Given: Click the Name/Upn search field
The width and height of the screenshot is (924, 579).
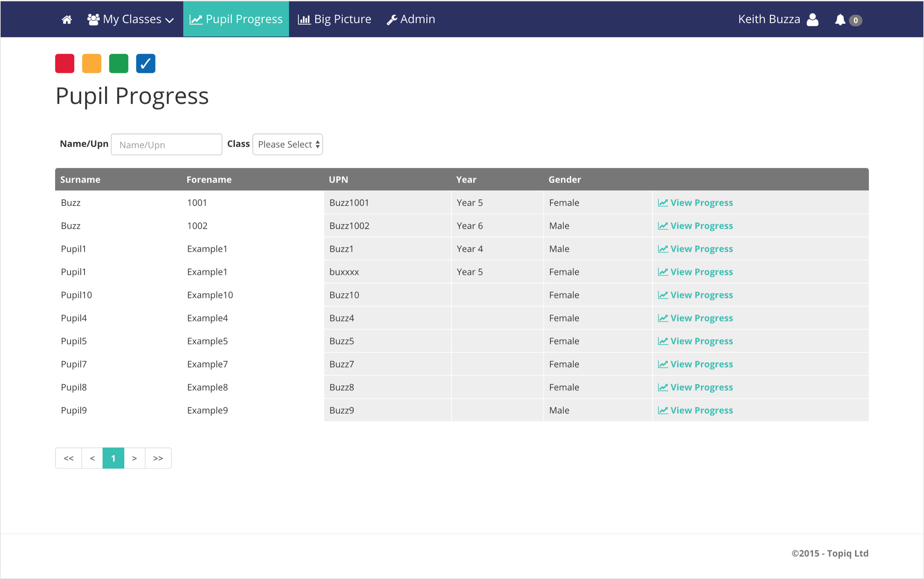Looking at the screenshot, I should pyautogui.click(x=166, y=145).
